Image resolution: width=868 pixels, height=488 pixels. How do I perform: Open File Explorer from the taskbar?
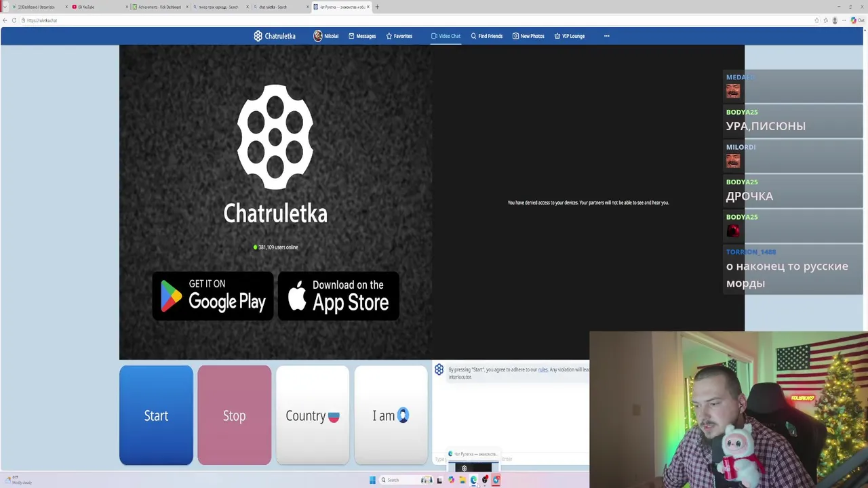tap(462, 480)
